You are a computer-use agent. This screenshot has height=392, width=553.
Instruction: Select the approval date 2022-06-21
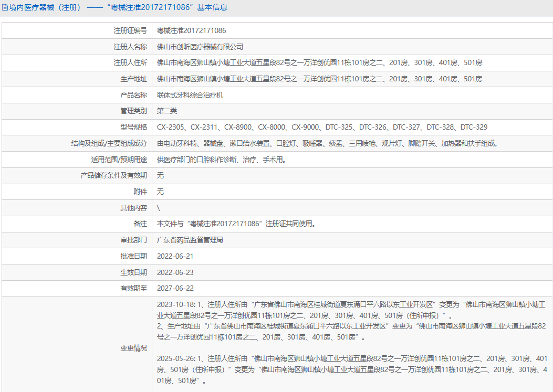point(175,256)
